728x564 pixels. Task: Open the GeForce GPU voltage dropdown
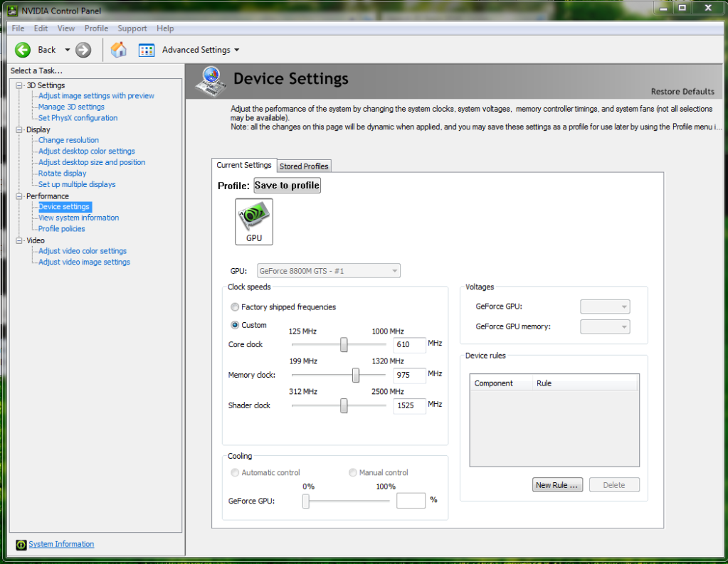point(605,307)
